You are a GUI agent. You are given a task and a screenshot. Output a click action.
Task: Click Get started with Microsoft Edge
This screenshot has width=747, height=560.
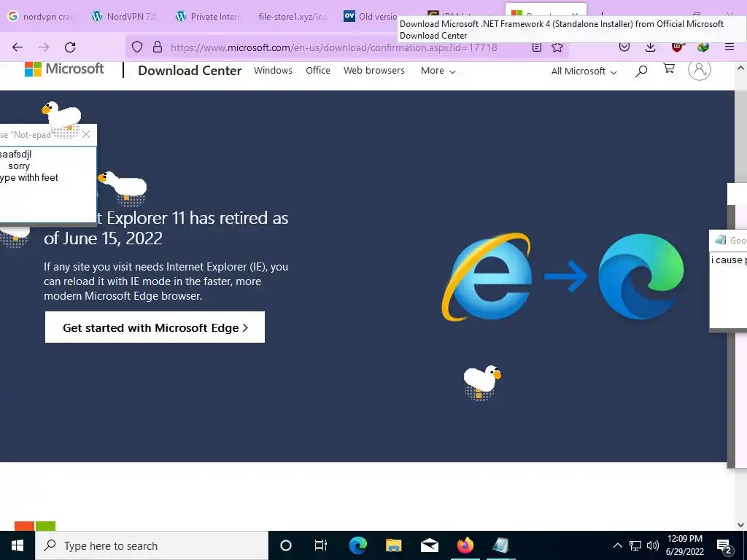(x=155, y=327)
